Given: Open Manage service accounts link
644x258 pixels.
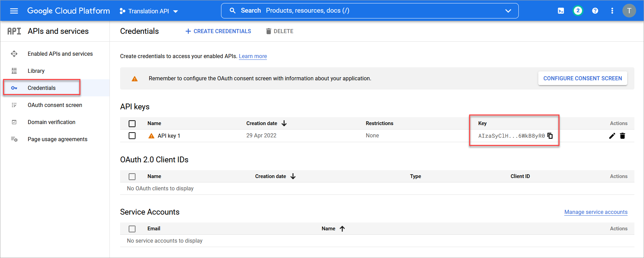Looking at the screenshot, I should pyautogui.click(x=596, y=212).
